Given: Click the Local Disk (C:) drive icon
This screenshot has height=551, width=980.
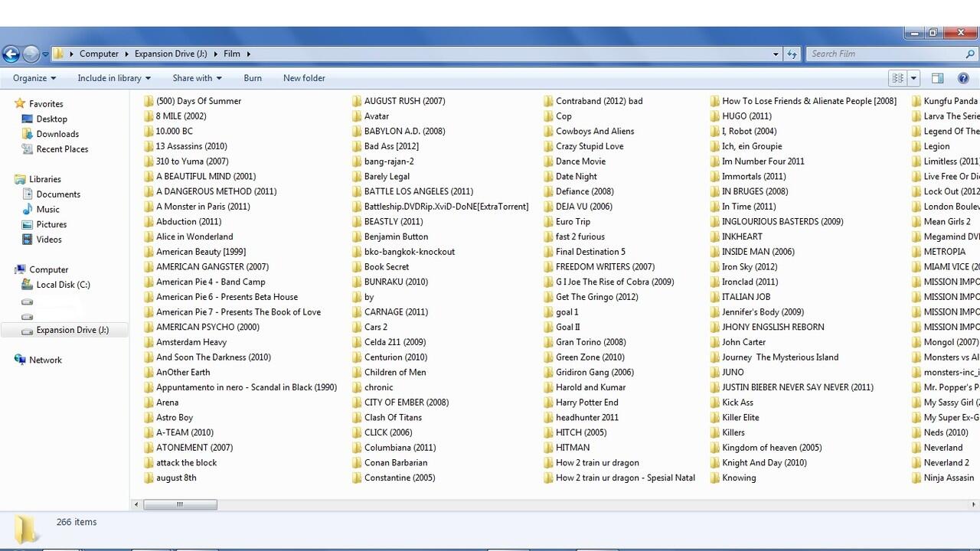Looking at the screenshot, I should click(x=28, y=285).
